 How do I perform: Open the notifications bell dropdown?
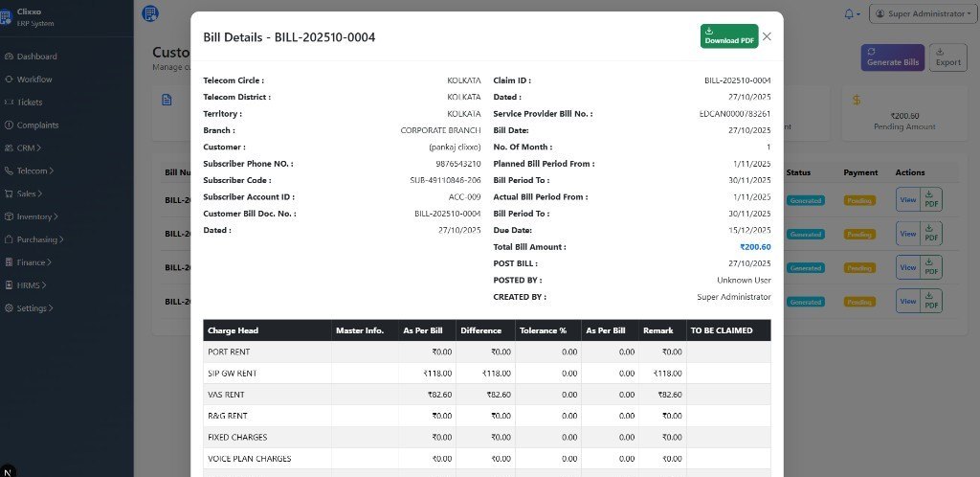852,13
